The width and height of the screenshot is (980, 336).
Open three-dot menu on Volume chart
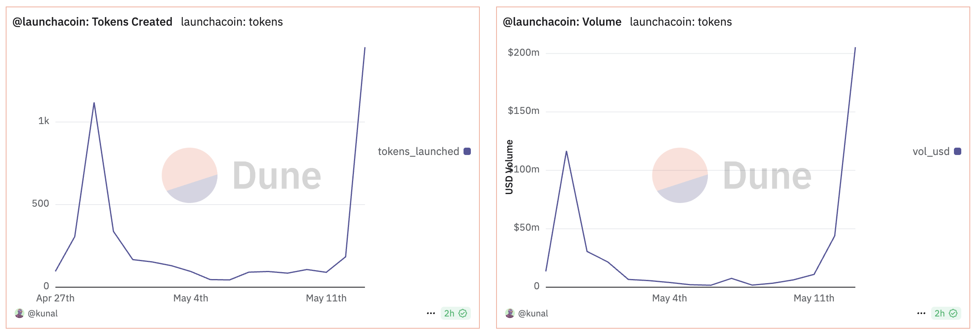pyautogui.click(x=921, y=313)
